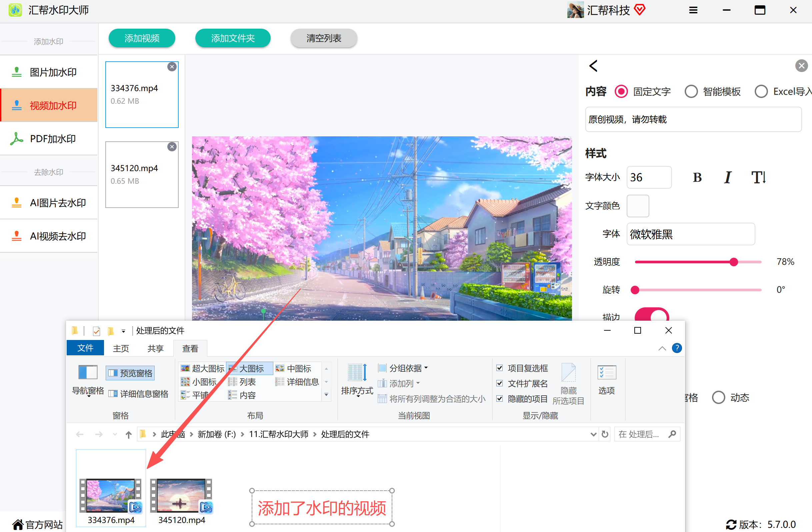Click the Explorer search magnifier icon
Image resolution: width=812 pixels, height=532 pixels.
pos(672,434)
